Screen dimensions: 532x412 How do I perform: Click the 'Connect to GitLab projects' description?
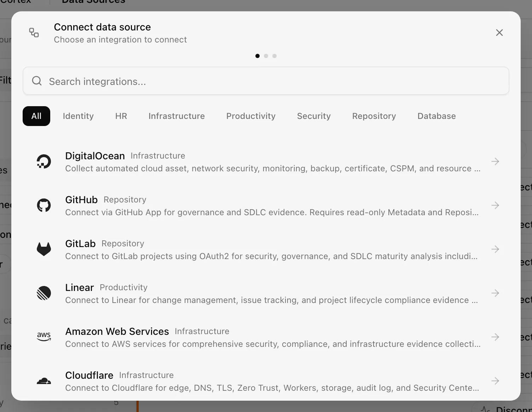(271, 256)
